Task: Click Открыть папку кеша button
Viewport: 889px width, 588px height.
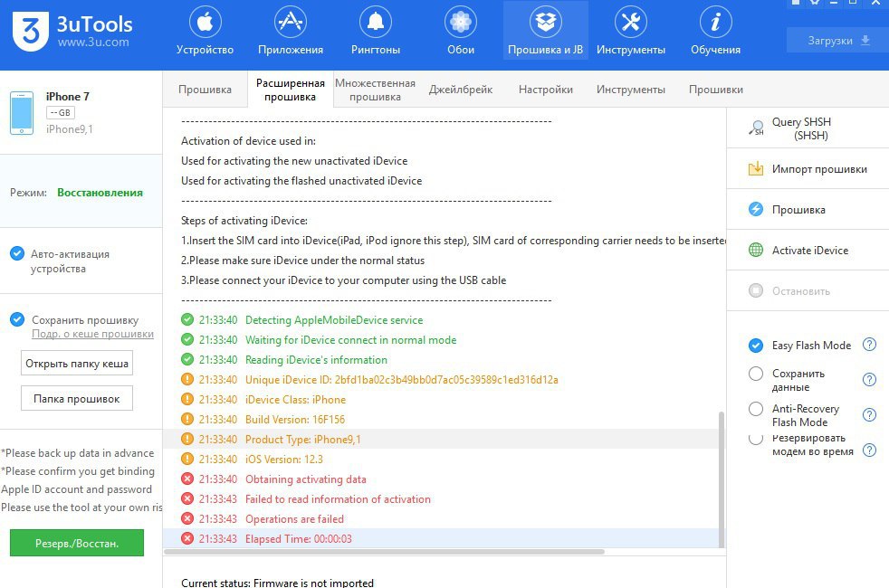Action: click(77, 363)
